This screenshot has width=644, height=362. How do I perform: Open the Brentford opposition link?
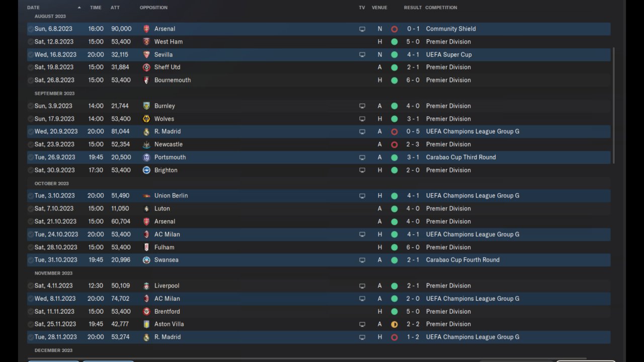(x=167, y=312)
